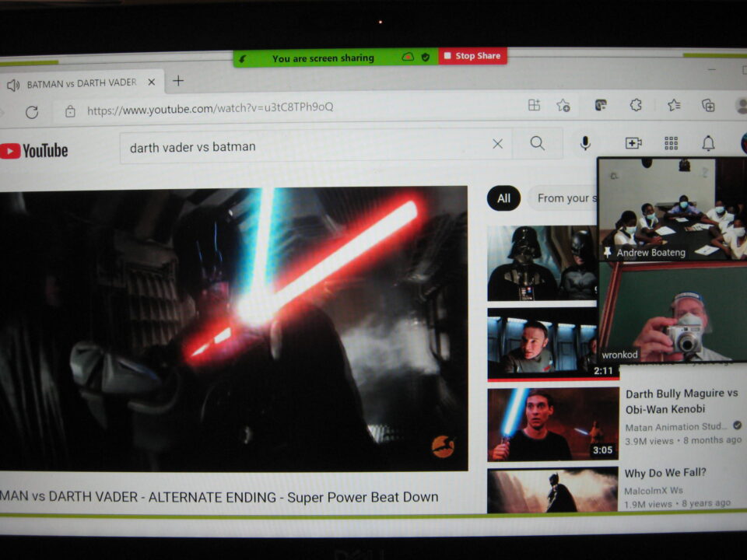The image size is (747, 560).
Task: Open YouTube notifications bell
Action: point(708,143)
